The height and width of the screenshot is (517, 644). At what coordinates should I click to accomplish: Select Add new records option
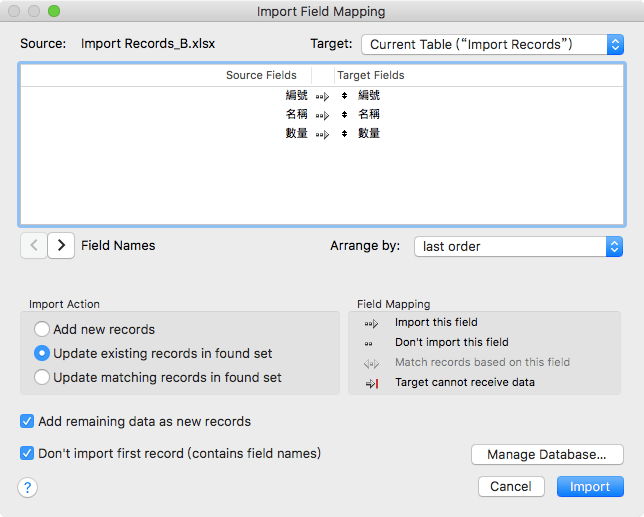42,329
